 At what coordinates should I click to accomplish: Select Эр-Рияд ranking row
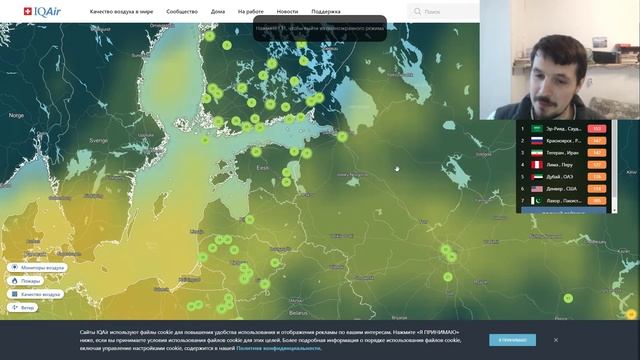pyautogui.click(x=564, y=129)
